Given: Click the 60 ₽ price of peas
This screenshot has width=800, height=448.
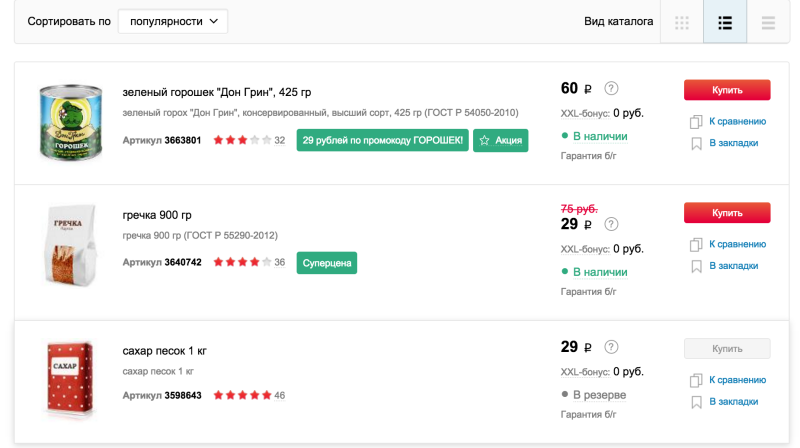Looking at the screenshot, I should (x=577, y=88).
